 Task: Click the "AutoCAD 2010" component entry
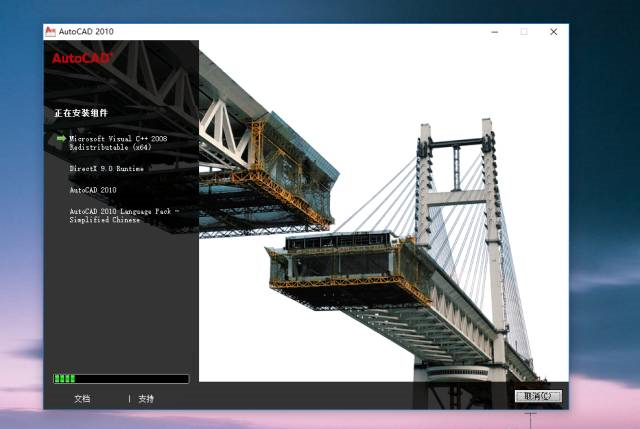(93, 190)
